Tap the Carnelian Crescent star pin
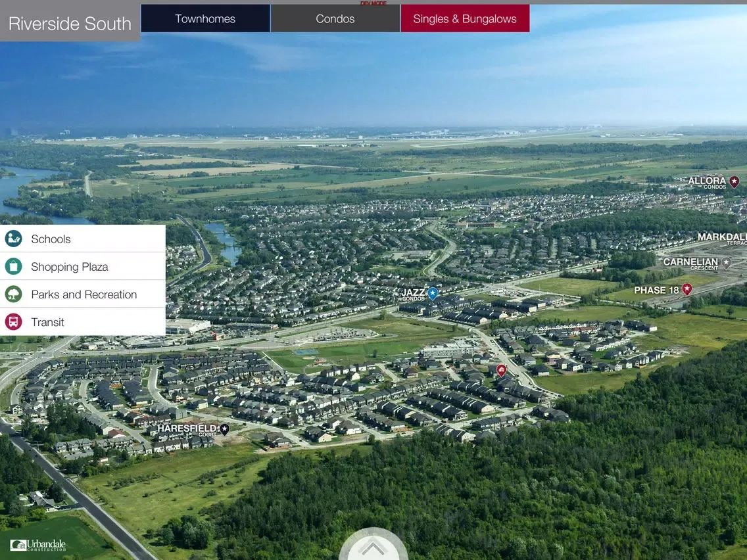The height and width of the screenshot is (560, 747). (x=725, y=262)
